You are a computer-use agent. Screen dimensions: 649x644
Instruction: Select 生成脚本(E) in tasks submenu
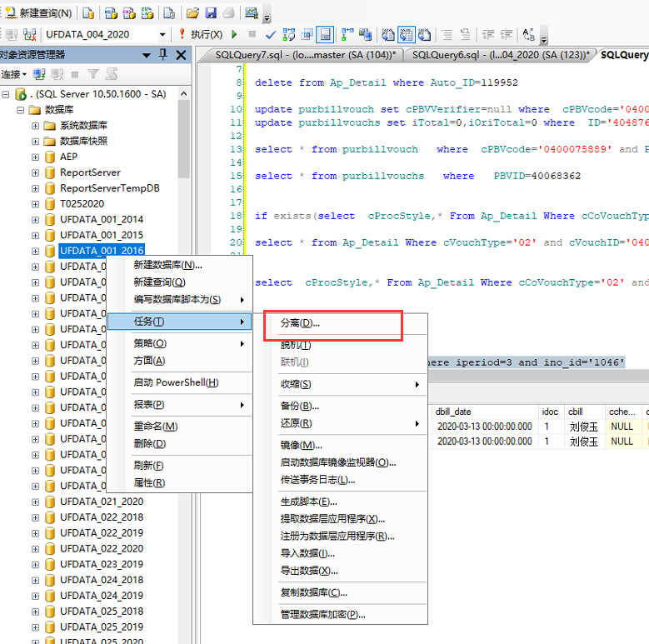340,502
